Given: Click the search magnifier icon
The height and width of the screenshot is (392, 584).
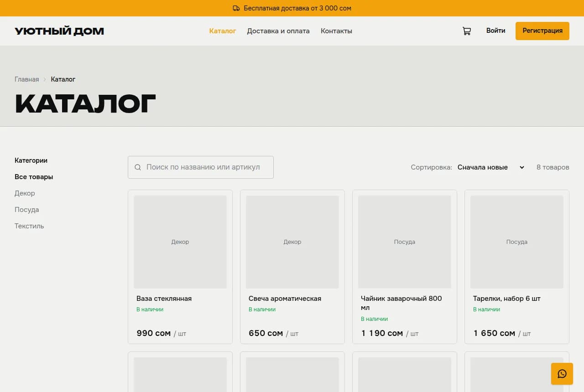Looking at the screenshot, I should pyautogui.click(x=138, y=167).
